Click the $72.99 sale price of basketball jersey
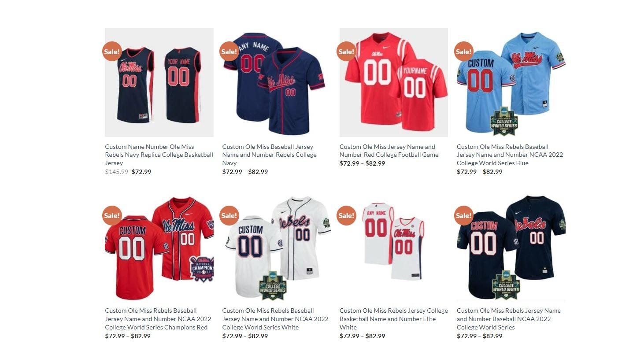 141,172
